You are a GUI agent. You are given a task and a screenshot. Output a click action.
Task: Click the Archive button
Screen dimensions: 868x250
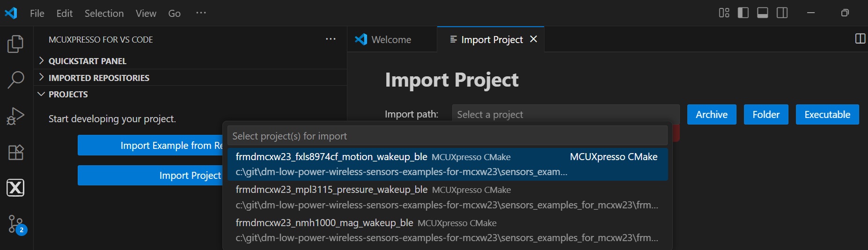(x=711, y=115)
